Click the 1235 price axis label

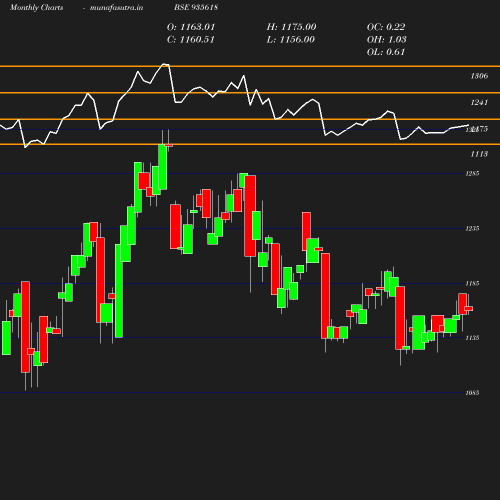[472, 228]
